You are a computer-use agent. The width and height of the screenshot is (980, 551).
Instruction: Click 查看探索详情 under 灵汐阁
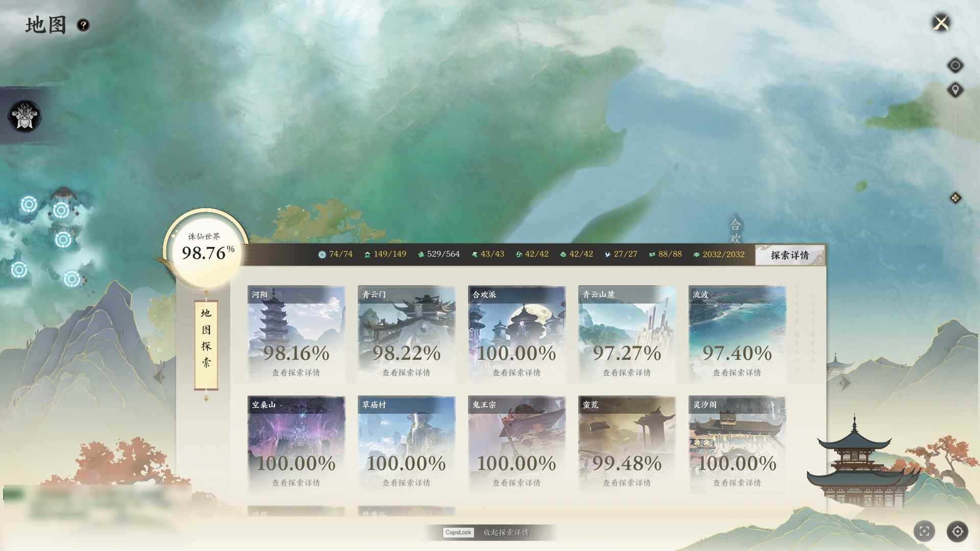click(737, 483)
